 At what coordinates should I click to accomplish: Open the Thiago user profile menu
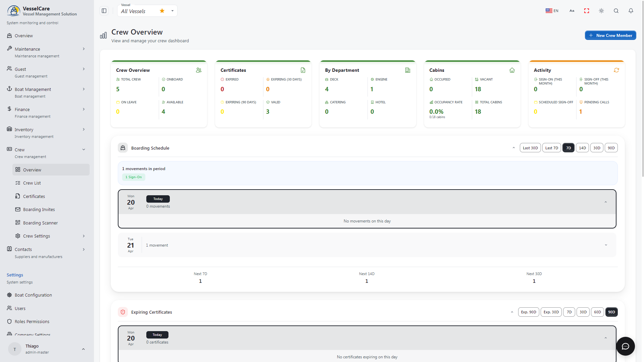click(47, 349)
